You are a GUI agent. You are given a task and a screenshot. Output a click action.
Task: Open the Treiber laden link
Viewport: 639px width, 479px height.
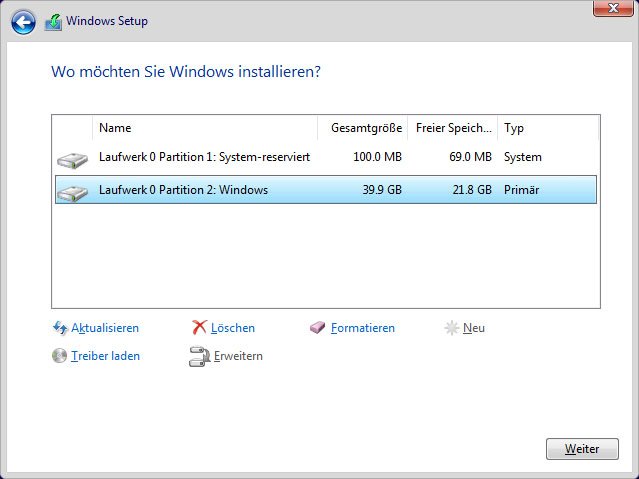coord(106,356)
